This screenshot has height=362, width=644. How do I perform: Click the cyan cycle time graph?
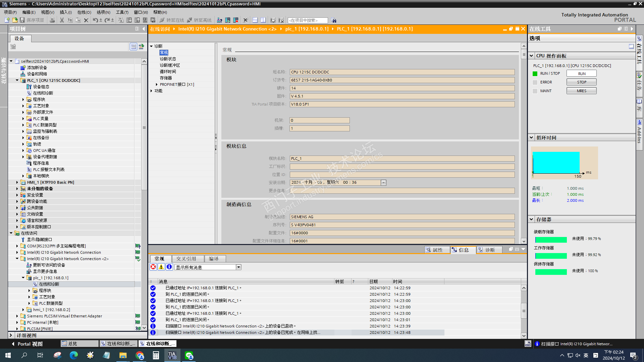pos(556,162)
